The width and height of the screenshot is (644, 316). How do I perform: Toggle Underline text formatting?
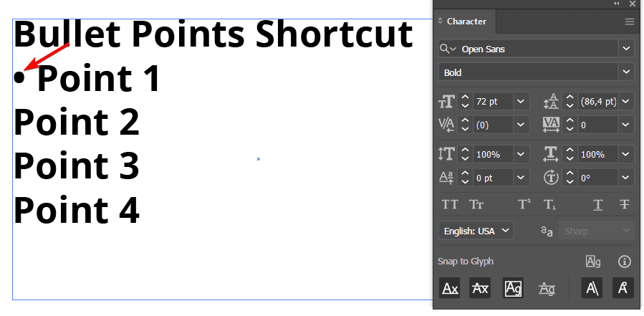pos(597,204)
